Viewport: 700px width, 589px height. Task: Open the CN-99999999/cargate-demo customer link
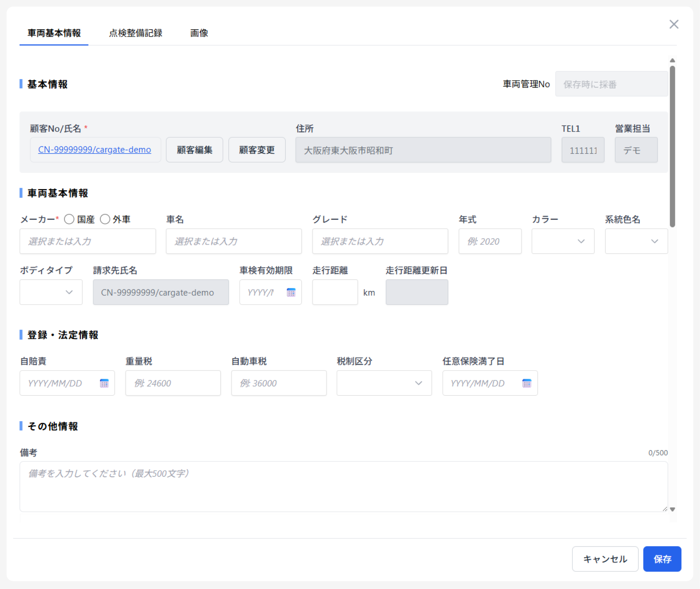tap(94, 150)
